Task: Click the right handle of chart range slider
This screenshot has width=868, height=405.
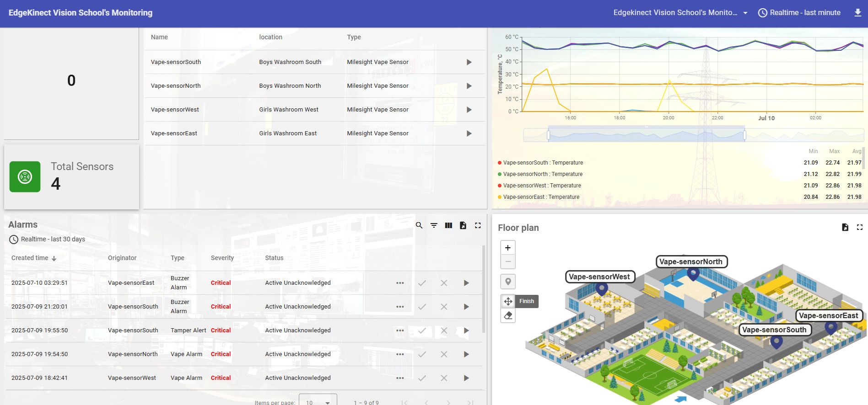Action: [x=744, y=135]
